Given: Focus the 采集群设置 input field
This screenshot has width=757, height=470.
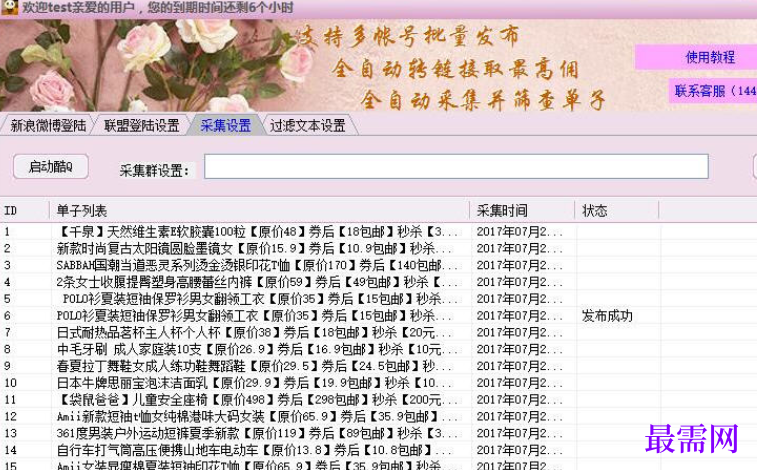Looking at the screenshot, I should click(456, 166).
